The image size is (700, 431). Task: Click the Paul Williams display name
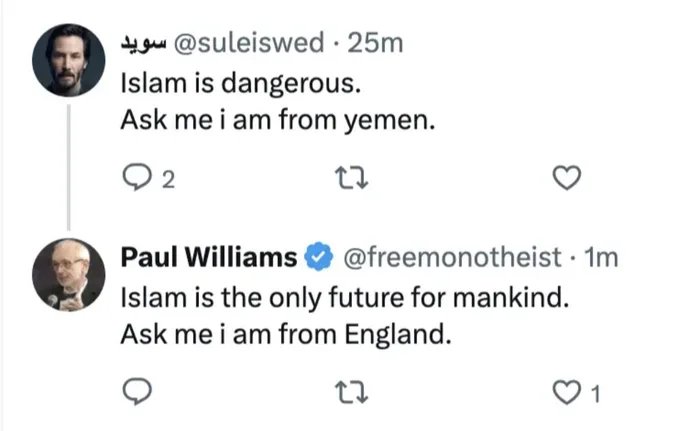pos(208,258)
